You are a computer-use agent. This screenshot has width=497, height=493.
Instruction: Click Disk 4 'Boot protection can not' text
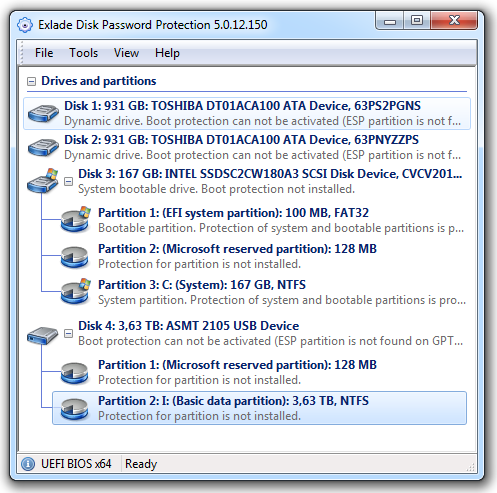tap(271, 341)
